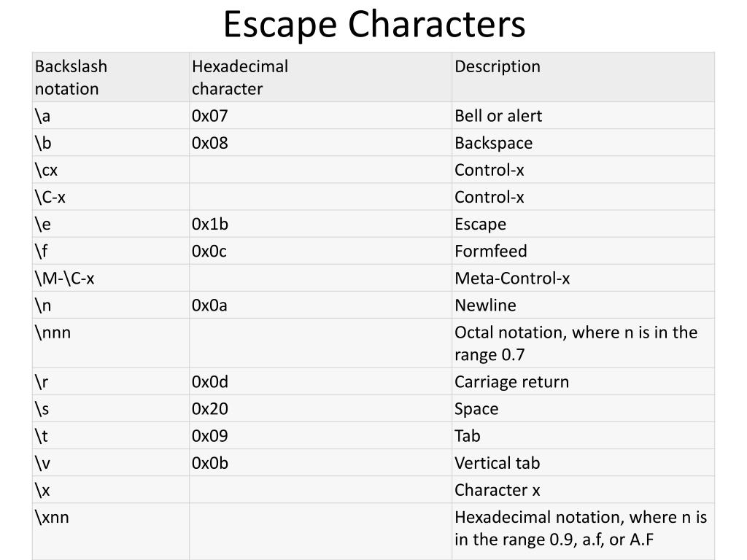Select the Backslash notation column header

click(71, 77)
